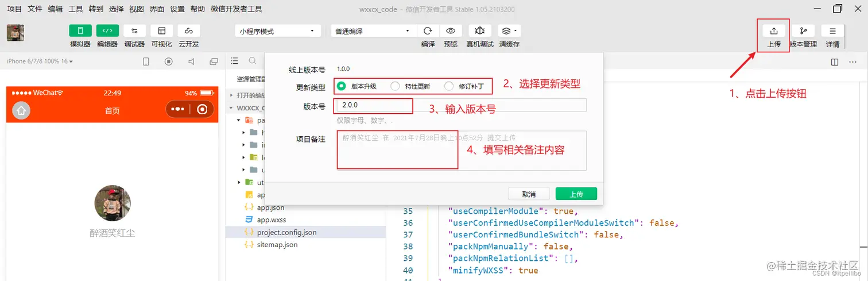Image resolution: width=868 pixels, height=281 pixels.
Task: Open the 帮助 menu
Action: click(x=197, y=9)
